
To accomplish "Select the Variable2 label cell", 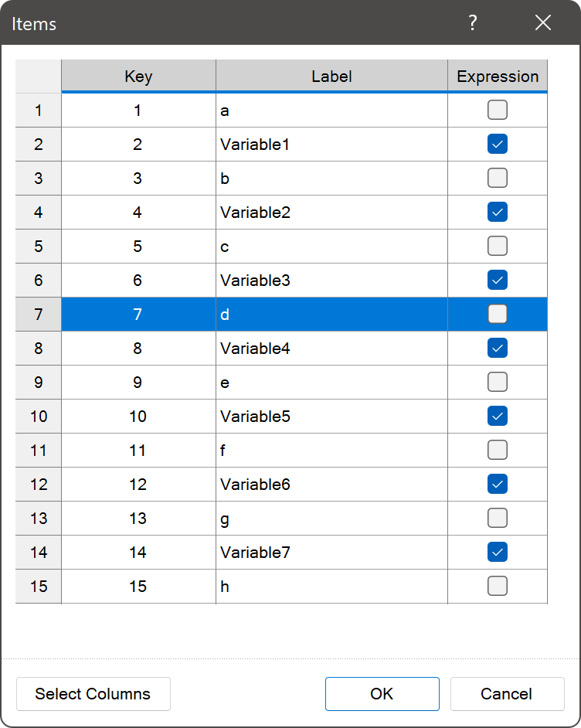I will [x=331, y=213].
